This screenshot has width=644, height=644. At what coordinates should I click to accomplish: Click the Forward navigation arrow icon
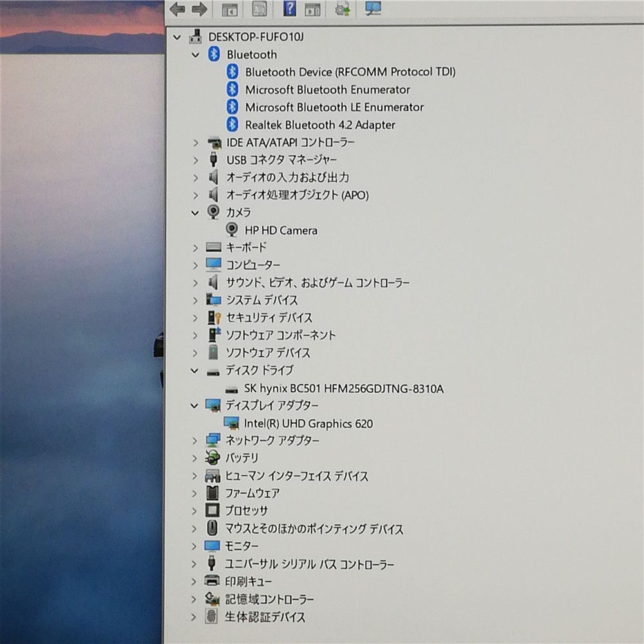(200, 9)
